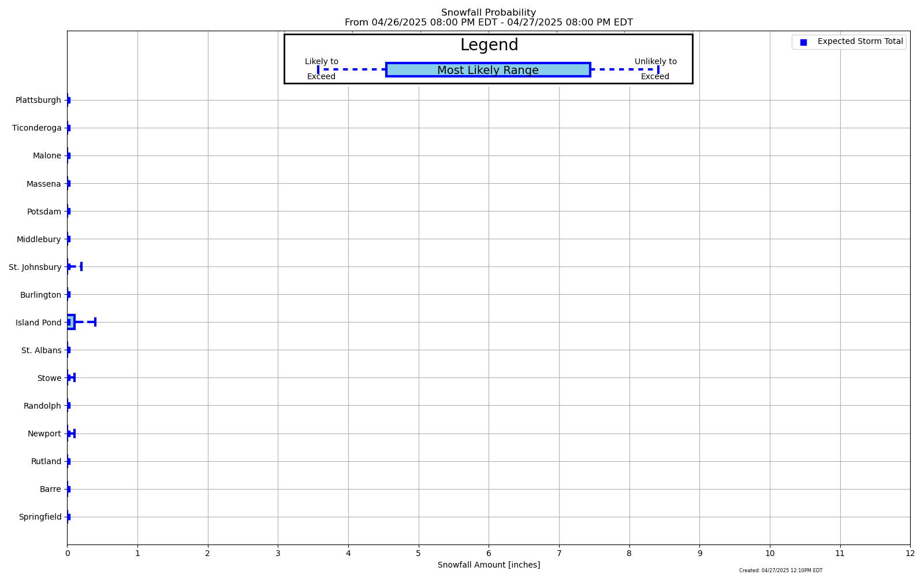Click the Expected Storm Total legend entry

[849, 42]
